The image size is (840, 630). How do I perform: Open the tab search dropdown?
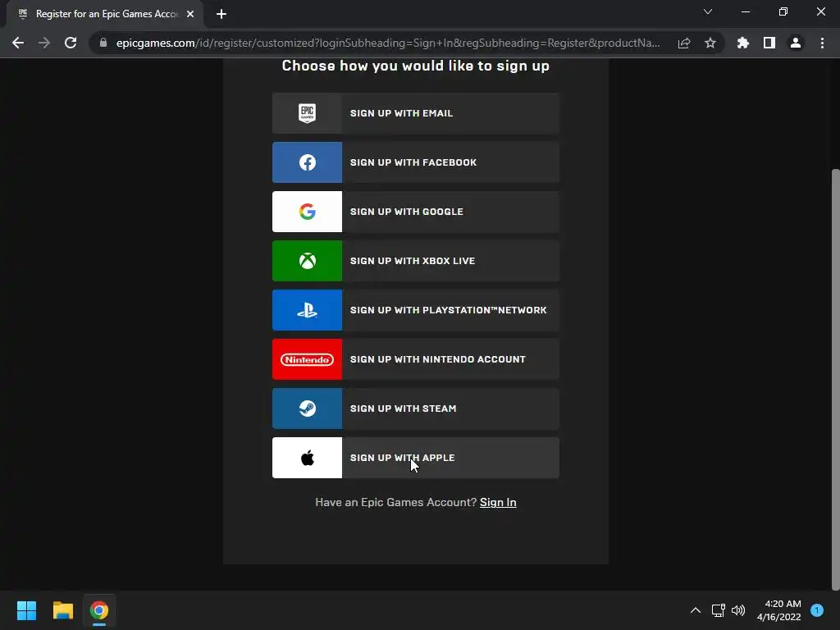(x=708, y=11)
